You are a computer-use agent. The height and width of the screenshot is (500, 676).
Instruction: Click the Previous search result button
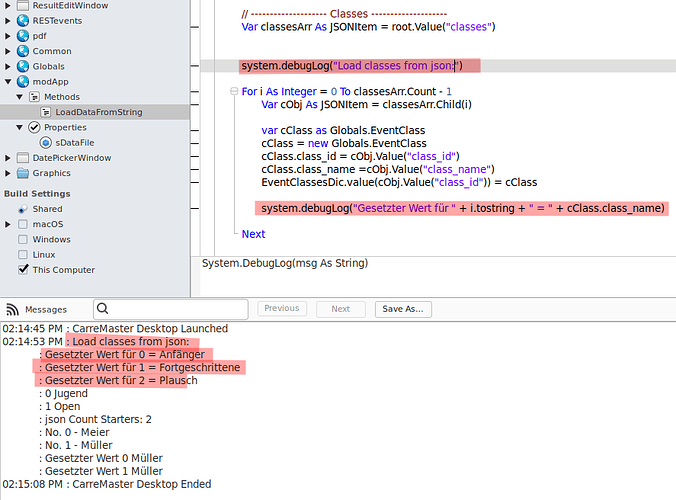[282, 309]
